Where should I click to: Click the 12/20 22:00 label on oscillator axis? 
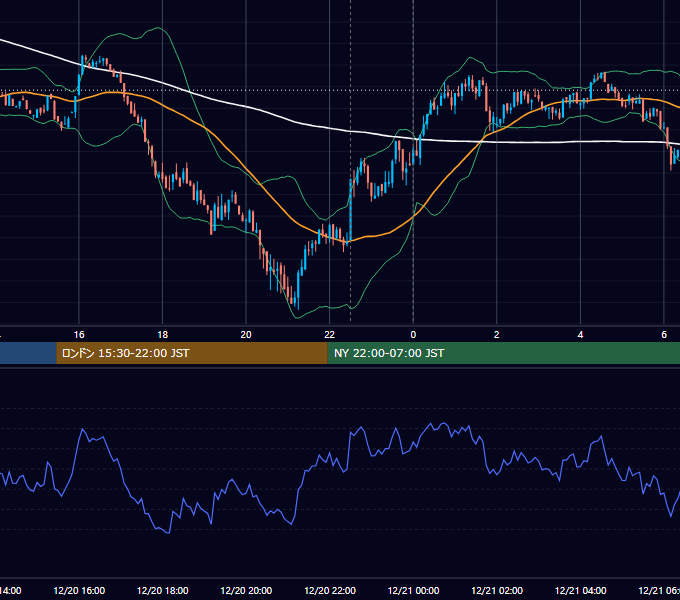pos(330,590)
